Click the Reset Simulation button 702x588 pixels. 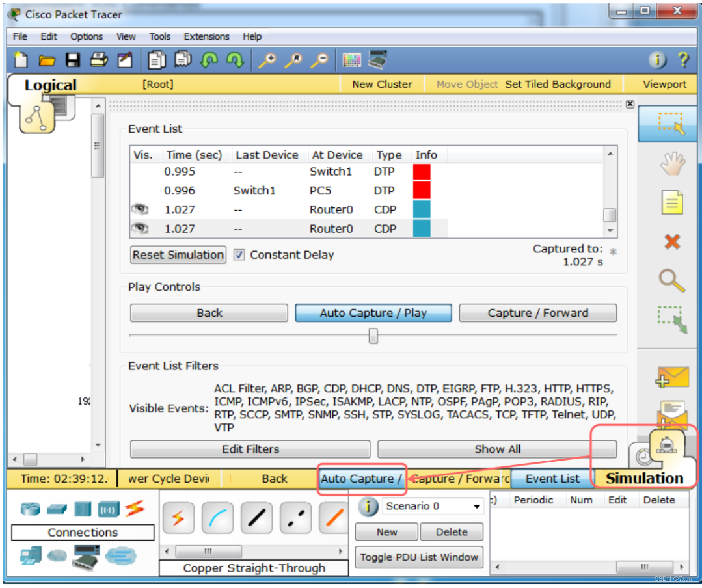(178, 254)
